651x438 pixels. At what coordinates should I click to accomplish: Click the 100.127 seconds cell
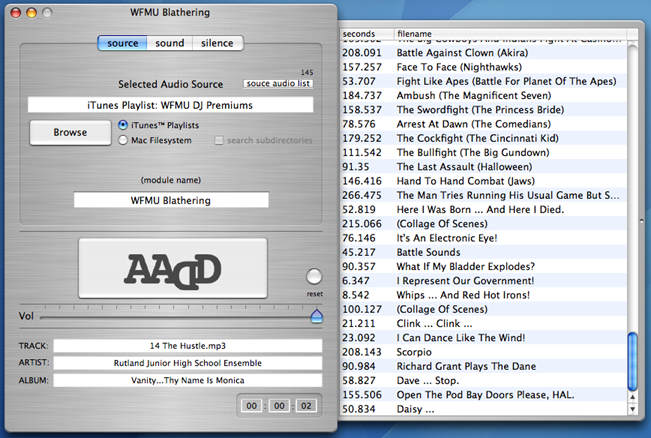click(x=362, y=309)
